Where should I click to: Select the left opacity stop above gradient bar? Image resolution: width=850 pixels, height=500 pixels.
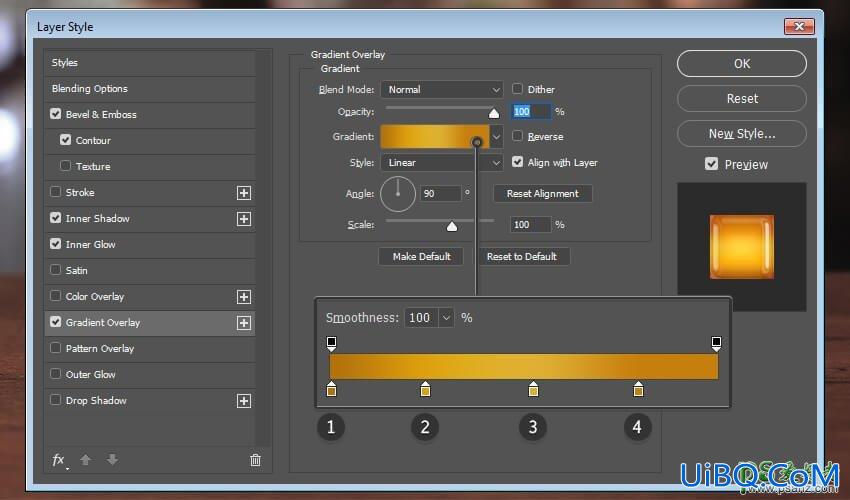331,343
